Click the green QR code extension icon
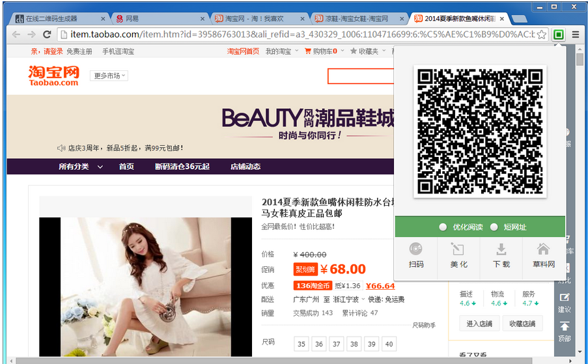 point(558,35)
